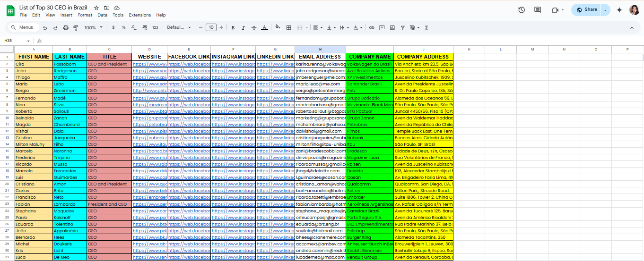
Task: Decrease decimal places
Action: coord(134,28)
